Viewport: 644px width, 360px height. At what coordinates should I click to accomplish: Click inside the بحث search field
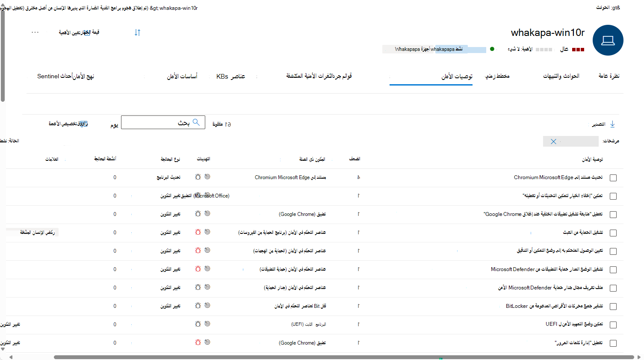[163, 122]
